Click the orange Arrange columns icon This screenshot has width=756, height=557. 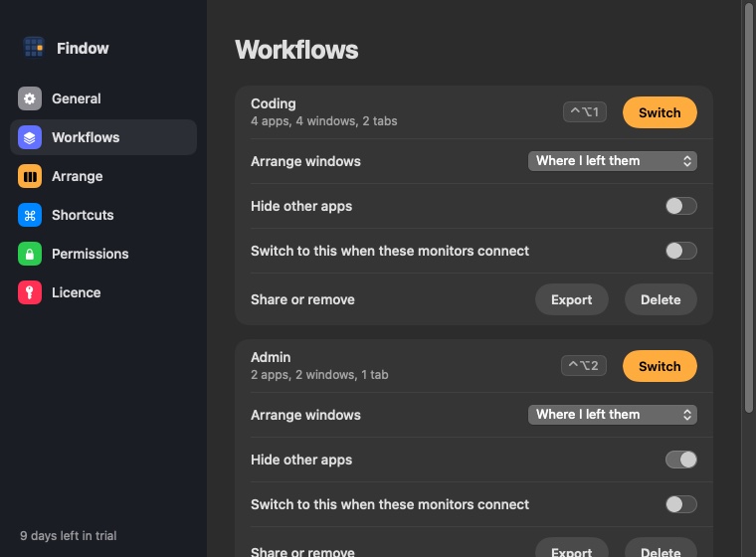tap(30, 176)
